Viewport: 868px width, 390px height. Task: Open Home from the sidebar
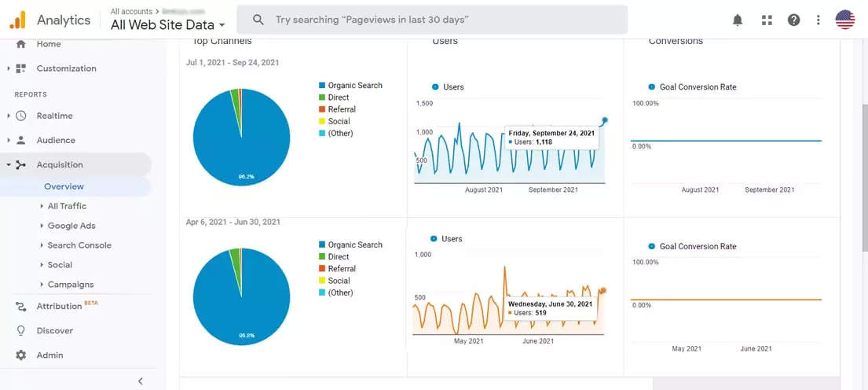(x=48, y=44)
